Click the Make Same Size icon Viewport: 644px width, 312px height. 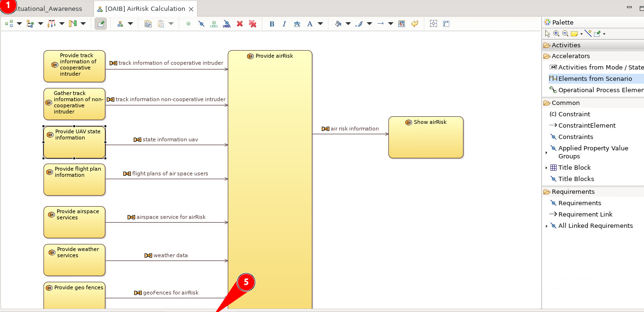(446, 24)
